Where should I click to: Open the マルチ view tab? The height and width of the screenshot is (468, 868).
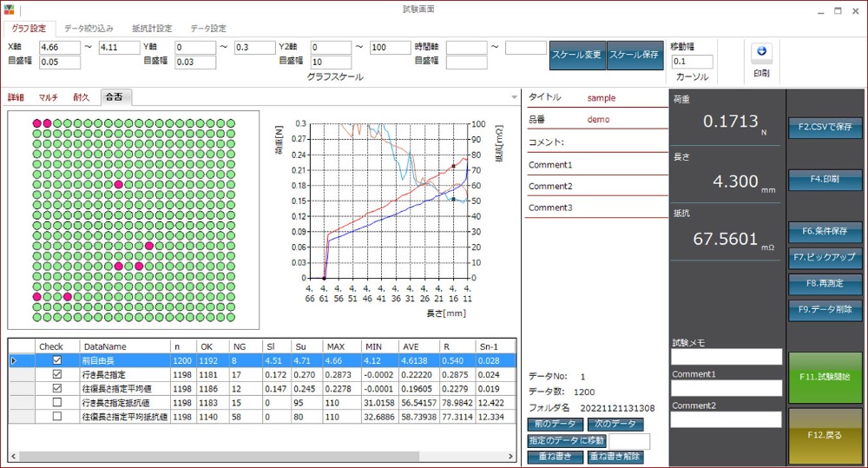[49, 97]
